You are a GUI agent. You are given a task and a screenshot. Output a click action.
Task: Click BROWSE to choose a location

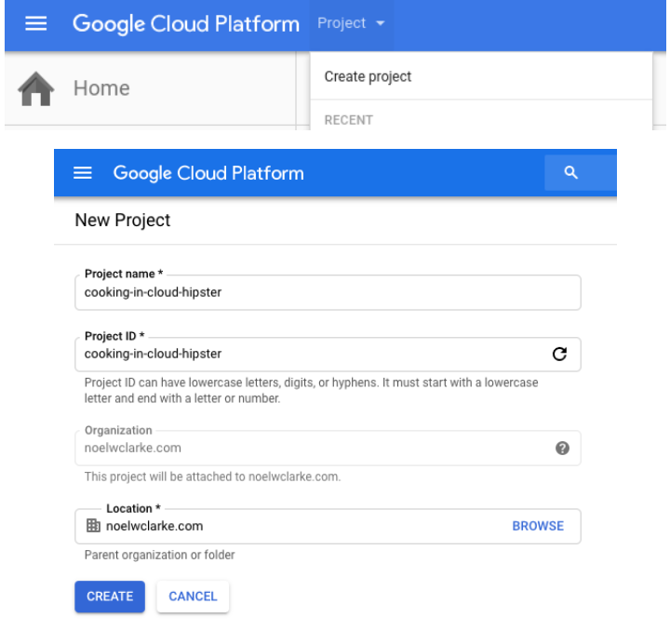538,526
